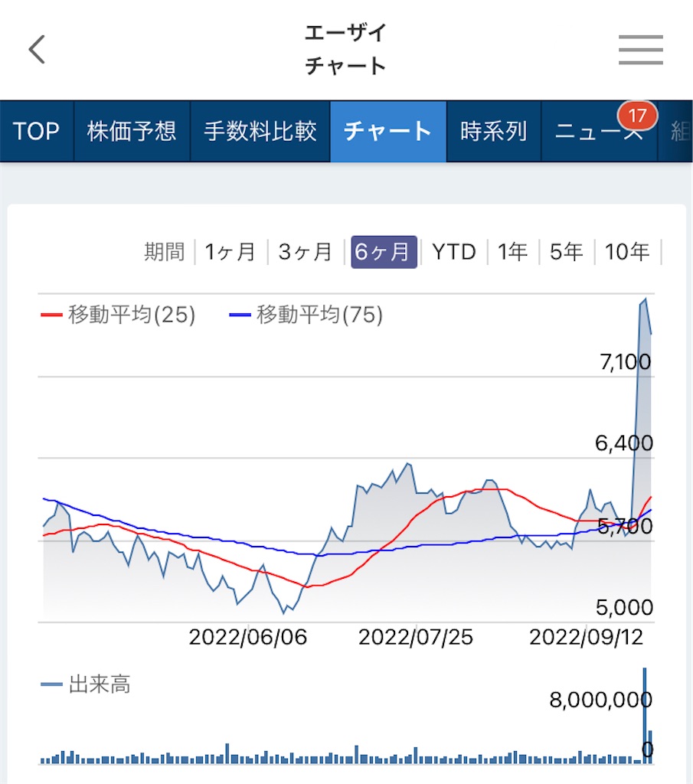This screenshot has height=784, width=693.
Task: Set chart period to 3ヶ月
Action: (x=305, y=252)
